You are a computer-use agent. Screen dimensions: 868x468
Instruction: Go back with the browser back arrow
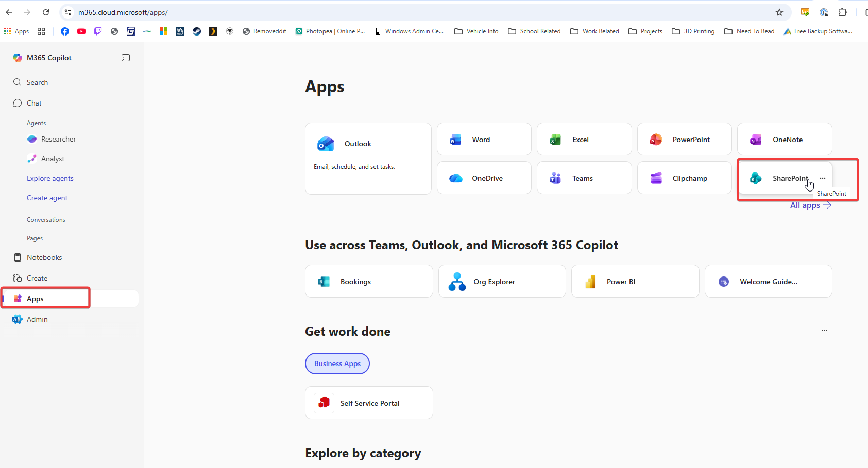tap(9, 12)
